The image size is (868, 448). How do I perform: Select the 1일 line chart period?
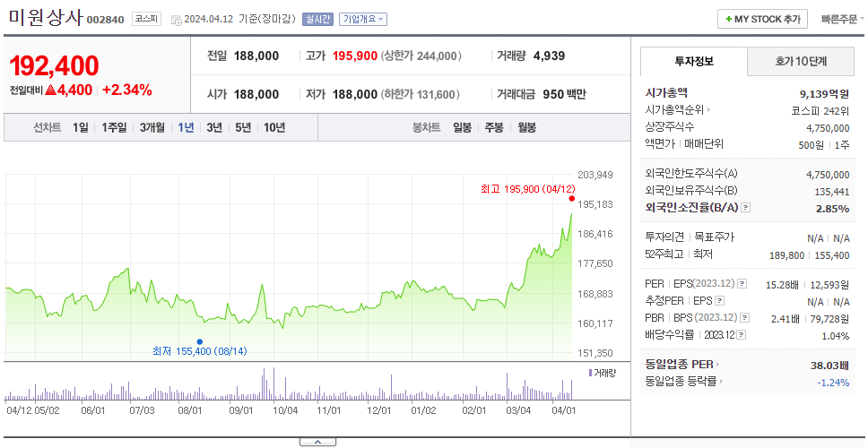[x=81, y=128]
